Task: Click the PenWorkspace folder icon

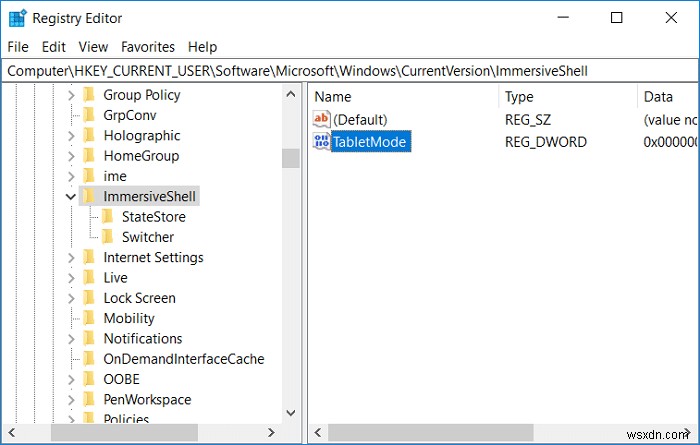Action: 89,399
